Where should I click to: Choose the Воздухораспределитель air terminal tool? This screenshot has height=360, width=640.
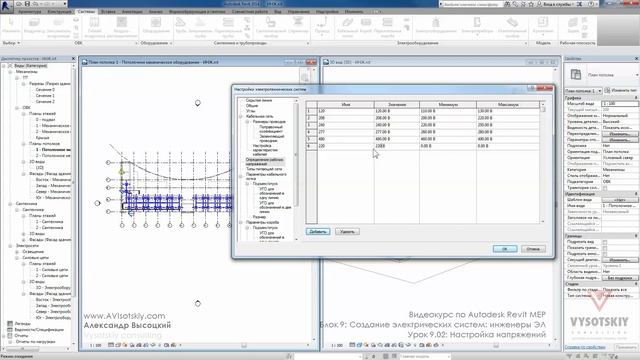(121, 27)
